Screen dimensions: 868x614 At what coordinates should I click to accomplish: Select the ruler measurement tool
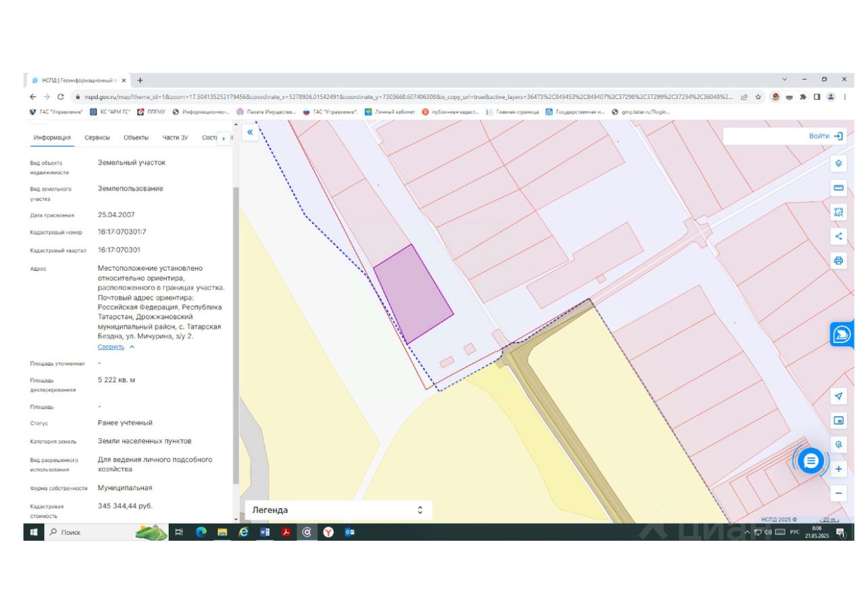pos(839,188)
